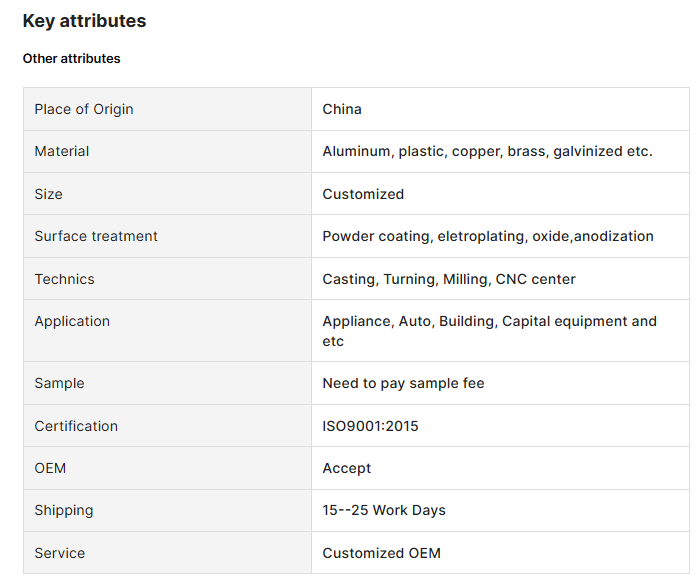696x584 pixels.
Task: Select the Powder coating treatment text
Action: coord(488,236)
